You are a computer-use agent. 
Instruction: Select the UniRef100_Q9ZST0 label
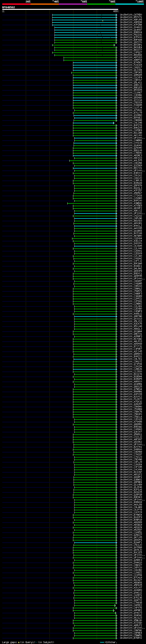click(x=131, y=42)
